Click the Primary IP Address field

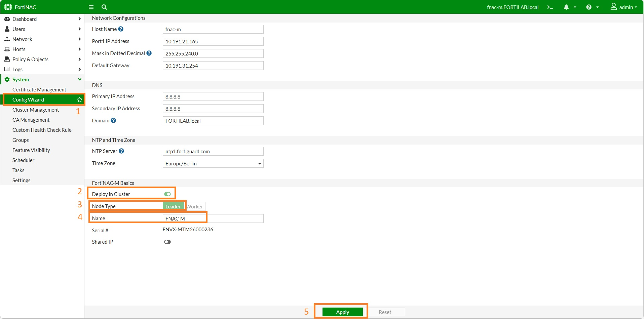click(213, 96)
